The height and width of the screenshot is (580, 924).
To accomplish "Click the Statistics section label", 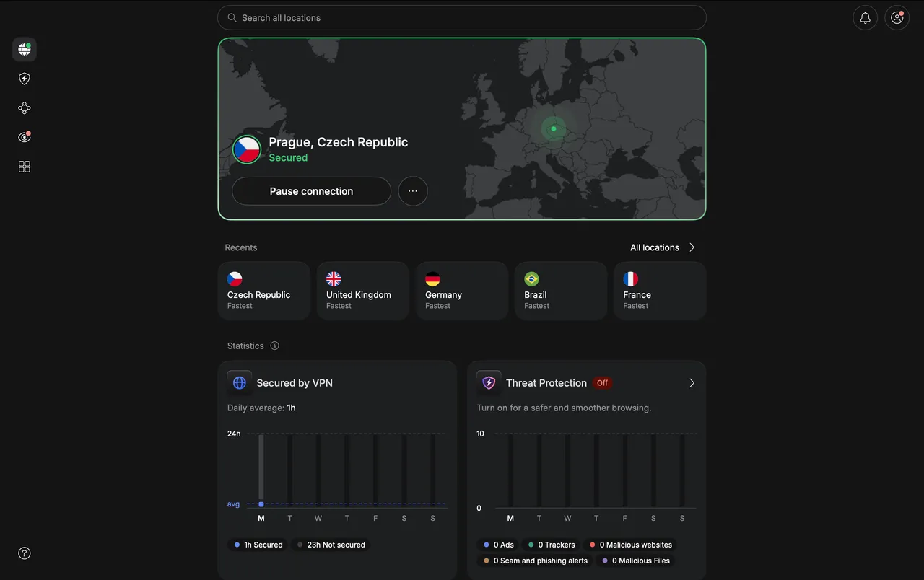I will pos(245,346).
